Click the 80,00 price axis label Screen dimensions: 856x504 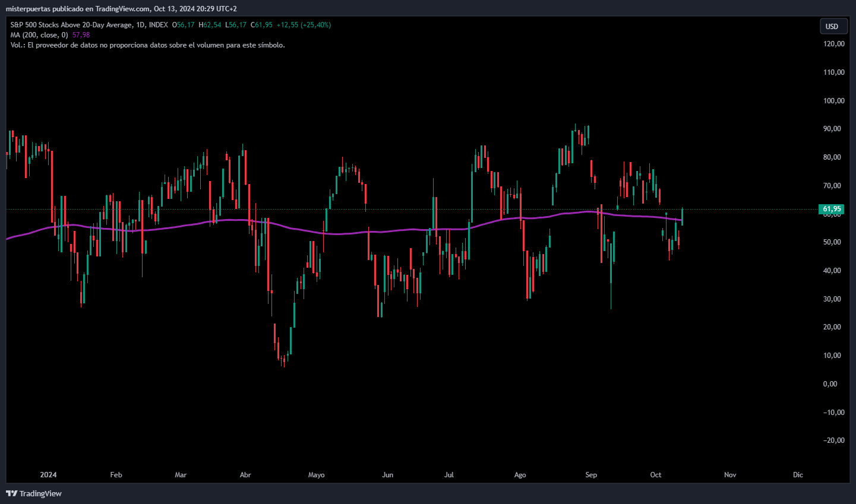click(x=832, y=157)
